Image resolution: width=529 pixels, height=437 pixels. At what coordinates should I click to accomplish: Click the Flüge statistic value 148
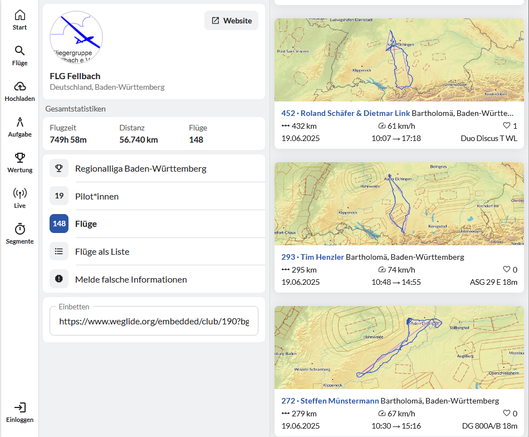(x=196, y=140)
